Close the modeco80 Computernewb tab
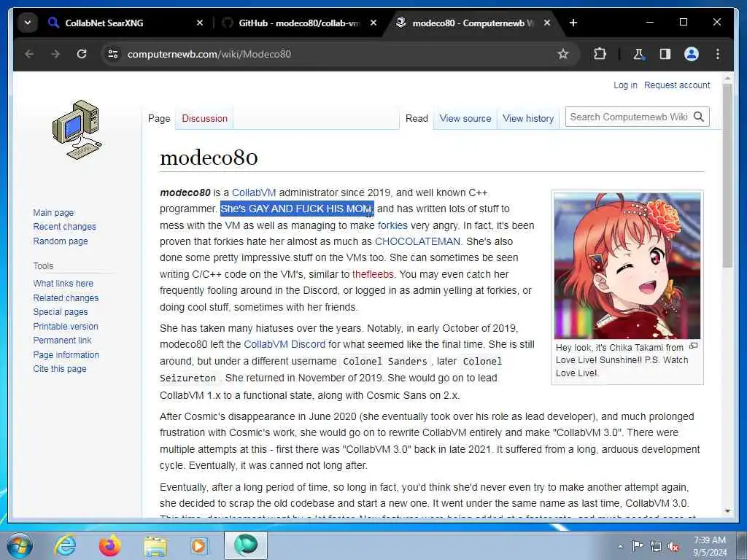This screenshot has height=560, width=747. 547,23
